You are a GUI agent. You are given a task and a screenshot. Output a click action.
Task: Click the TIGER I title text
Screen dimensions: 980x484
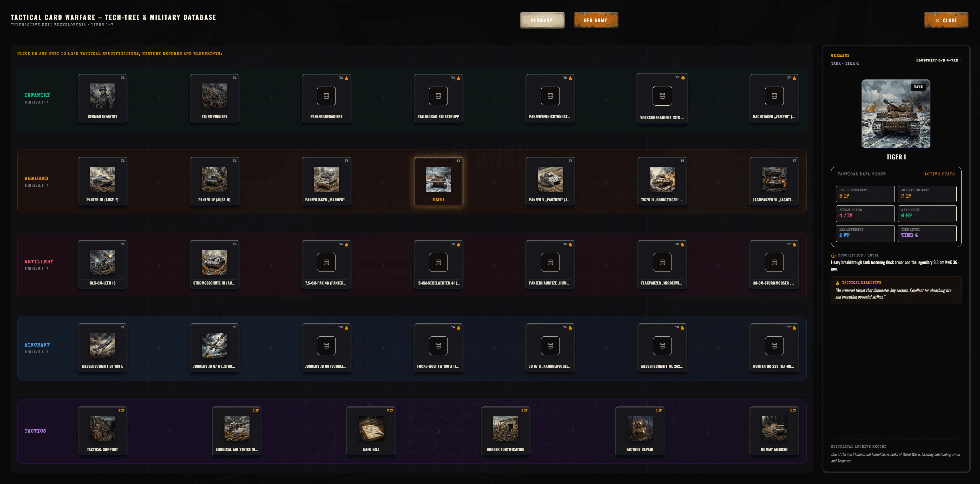point(896,157)
